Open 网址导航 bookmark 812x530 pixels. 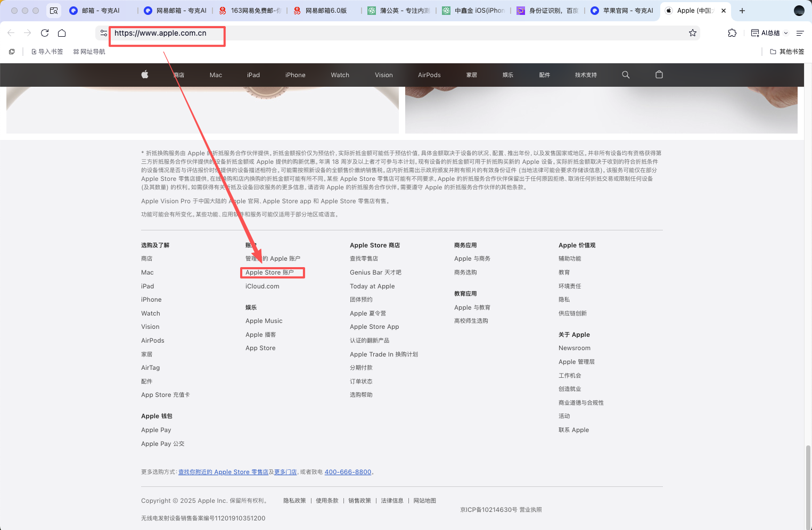(89, 52)
